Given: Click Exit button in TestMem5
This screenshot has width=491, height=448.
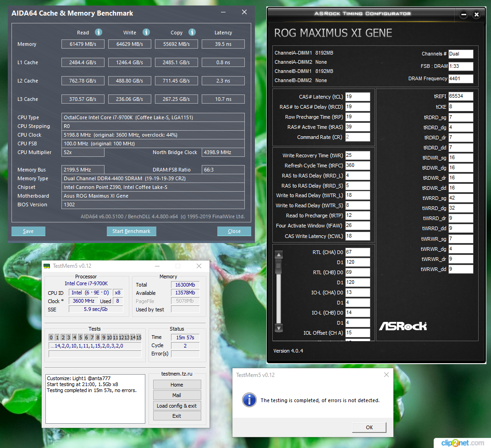Looking at the screenshot, I should (177, 416).
